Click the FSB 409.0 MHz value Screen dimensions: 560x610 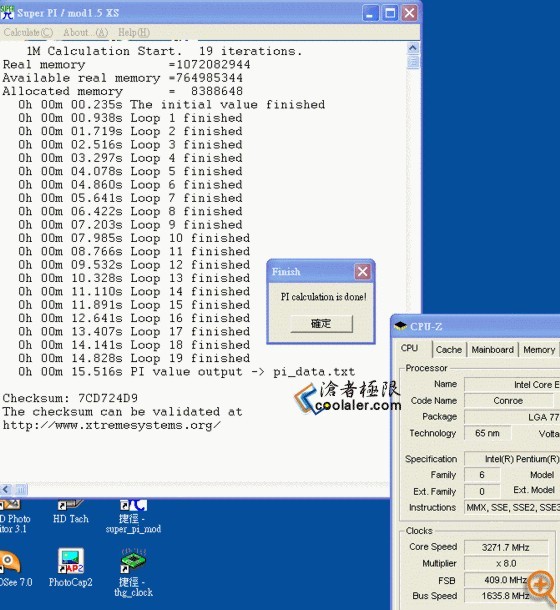[x=506, y=580]
